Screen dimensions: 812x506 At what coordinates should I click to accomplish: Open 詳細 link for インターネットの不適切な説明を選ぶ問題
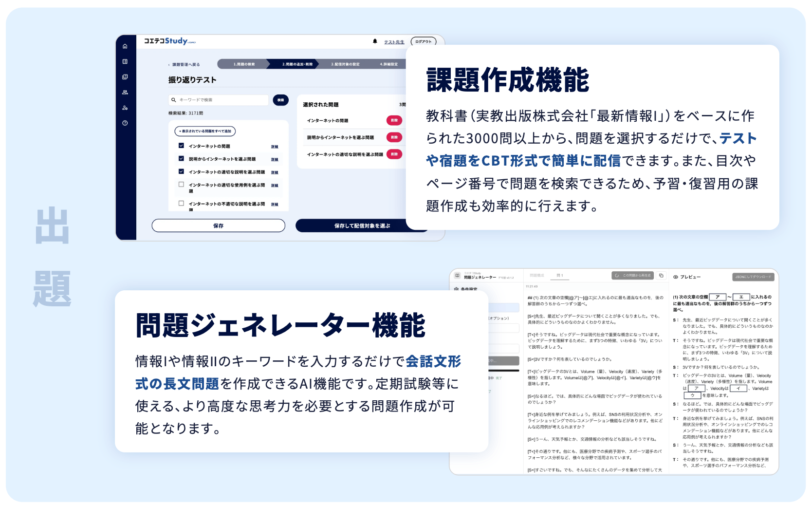[x=275, y=205]
